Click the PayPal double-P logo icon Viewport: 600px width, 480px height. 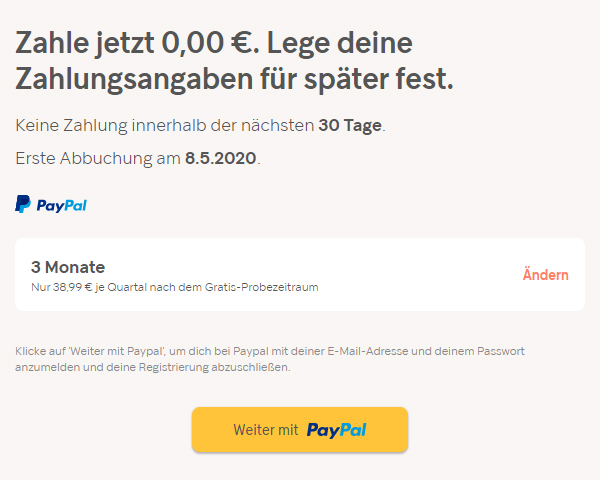[x=23, y=205]
